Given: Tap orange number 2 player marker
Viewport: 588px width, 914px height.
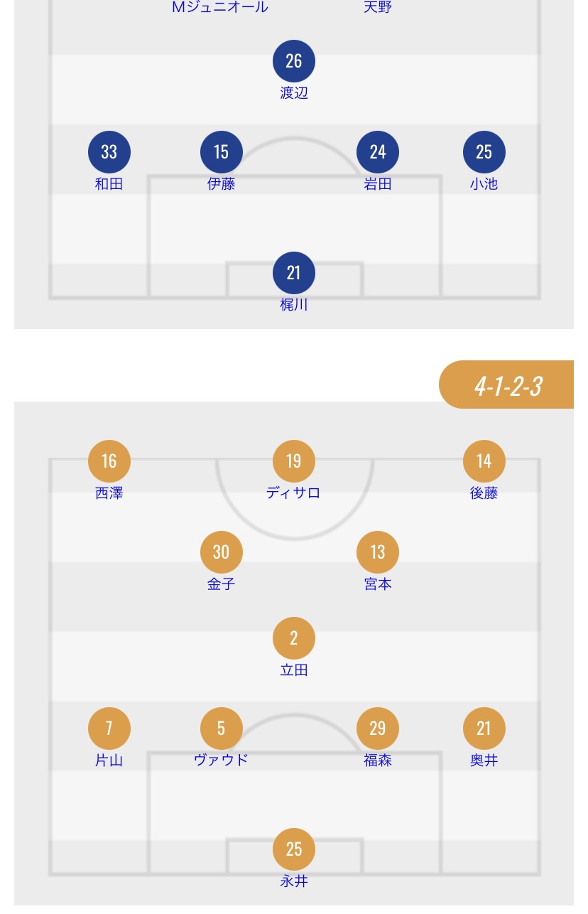Looking at the screenshot, I should click(294, 638).
